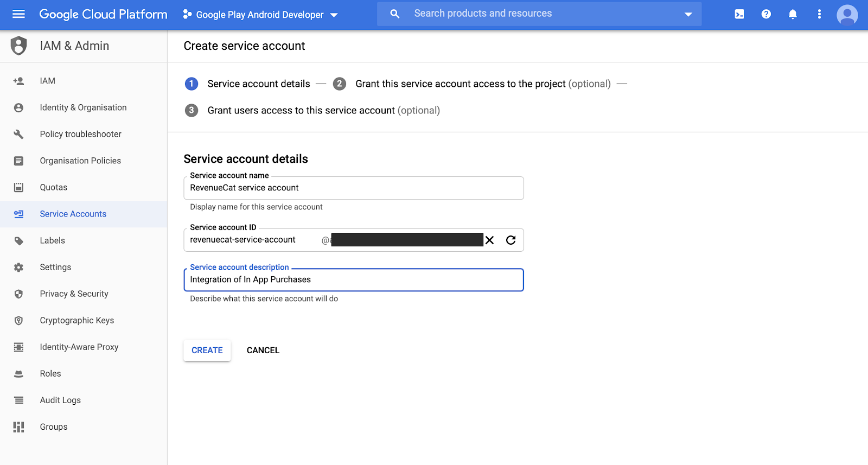868x465 pixels.
Task: Open the three-dot more options menu
Action: tap(819, 14)
